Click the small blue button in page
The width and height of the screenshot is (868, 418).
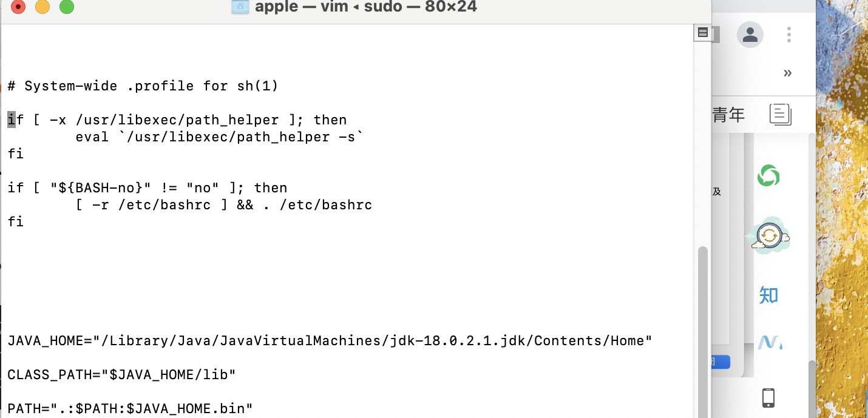pyautogui.click(x=720, y=362)
